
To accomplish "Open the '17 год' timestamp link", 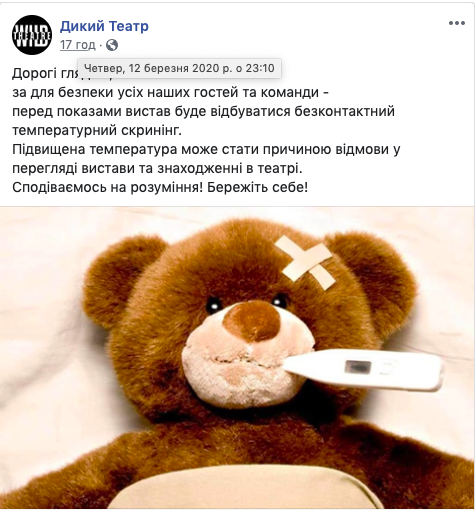I will coord(78,45).
